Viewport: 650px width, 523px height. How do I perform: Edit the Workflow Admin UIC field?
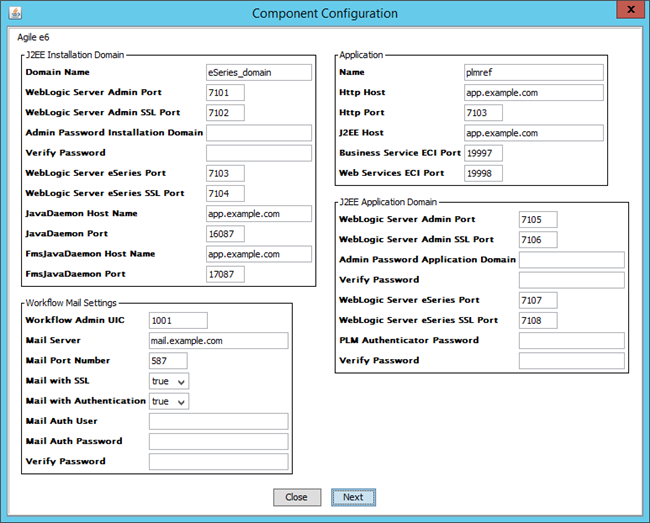click(x=178, y=320)
